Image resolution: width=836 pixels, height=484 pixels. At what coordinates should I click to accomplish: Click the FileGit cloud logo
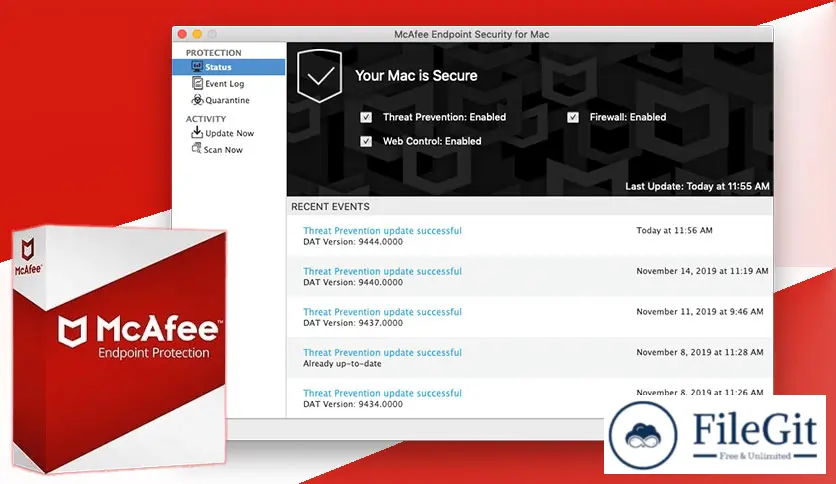[643, 434]
